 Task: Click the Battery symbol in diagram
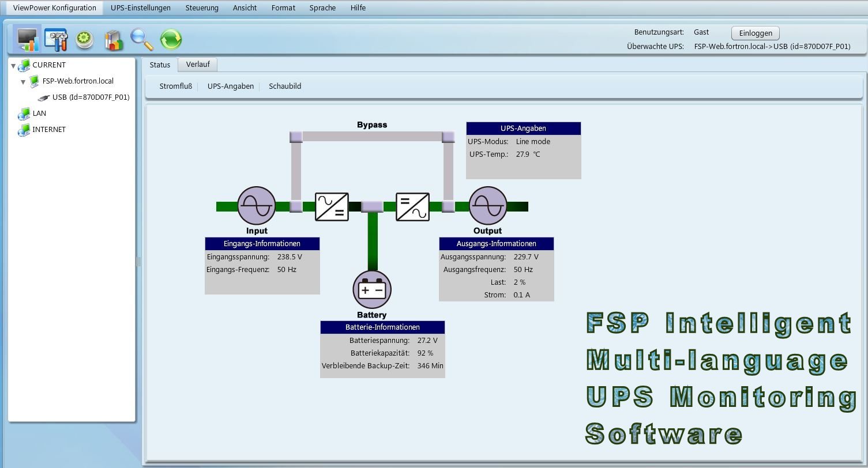pyautogui.click(x=372, y=289)
